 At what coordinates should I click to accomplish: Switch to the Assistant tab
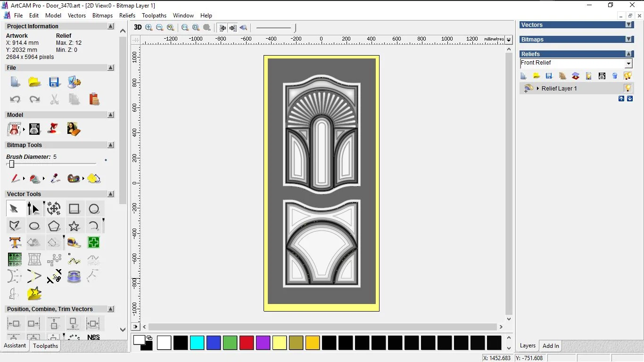[x=15, y=346]
